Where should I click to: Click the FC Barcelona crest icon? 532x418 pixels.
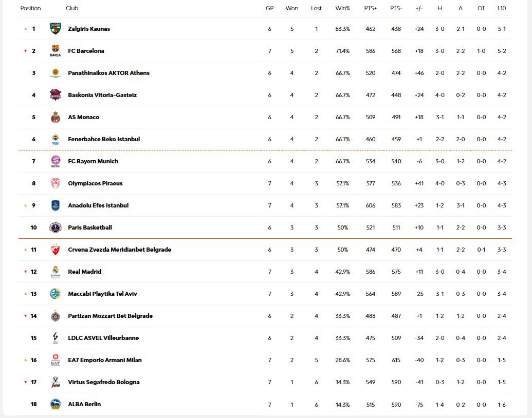coord(56,51)
